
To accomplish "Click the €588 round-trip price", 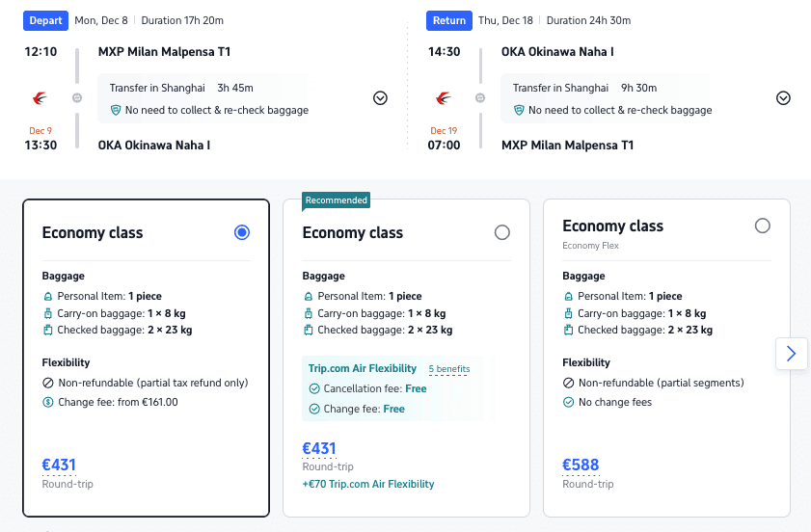I will [x=581, y=465].
